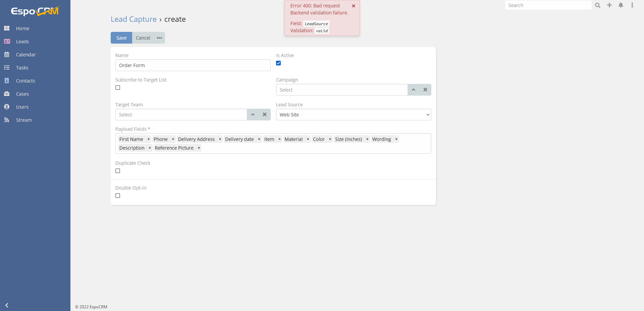
Task: Click the search magnifier icon
Action: point(597,5)
